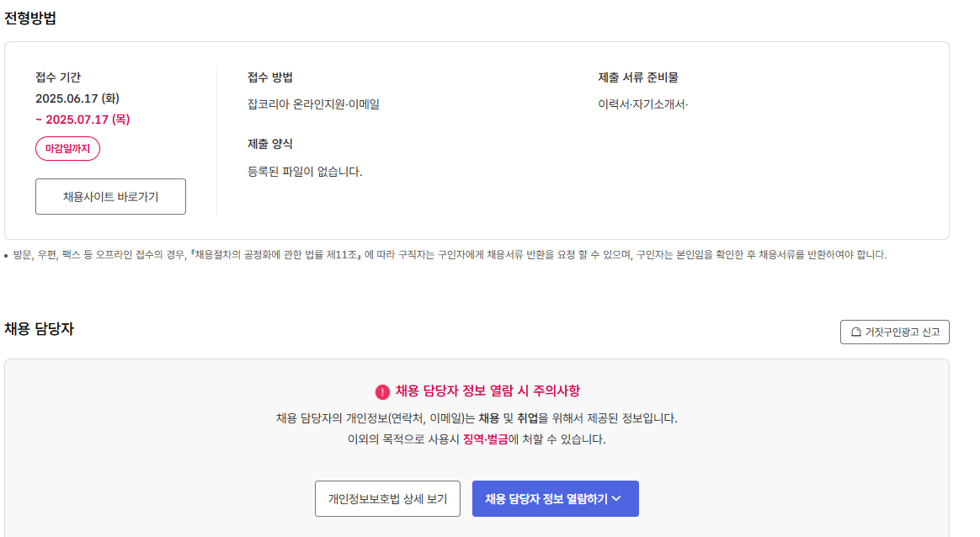The width and height of the screenshot is (980, 537).
Task: Click the red 징역·벌금 warning text
Action: pos(486,439)
